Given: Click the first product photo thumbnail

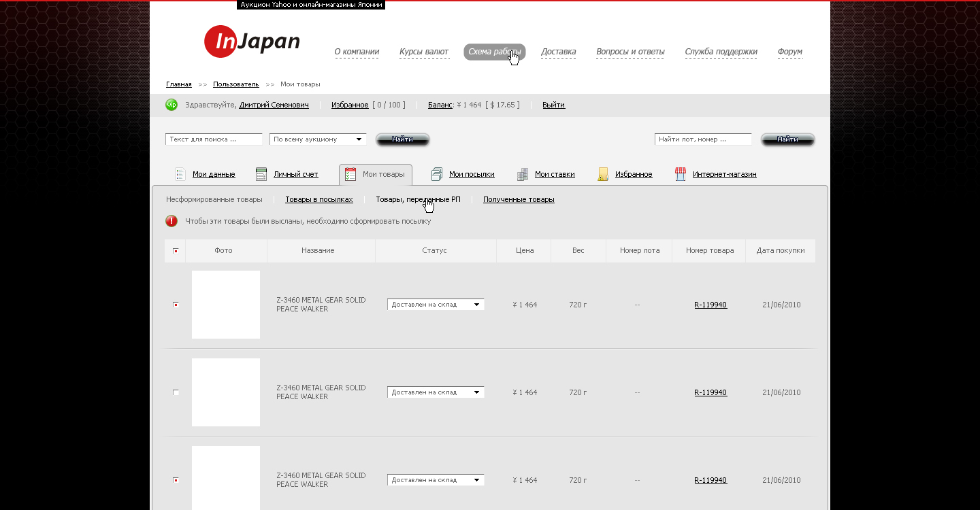Looking at the screenshot, I should (x=226, y=305).
